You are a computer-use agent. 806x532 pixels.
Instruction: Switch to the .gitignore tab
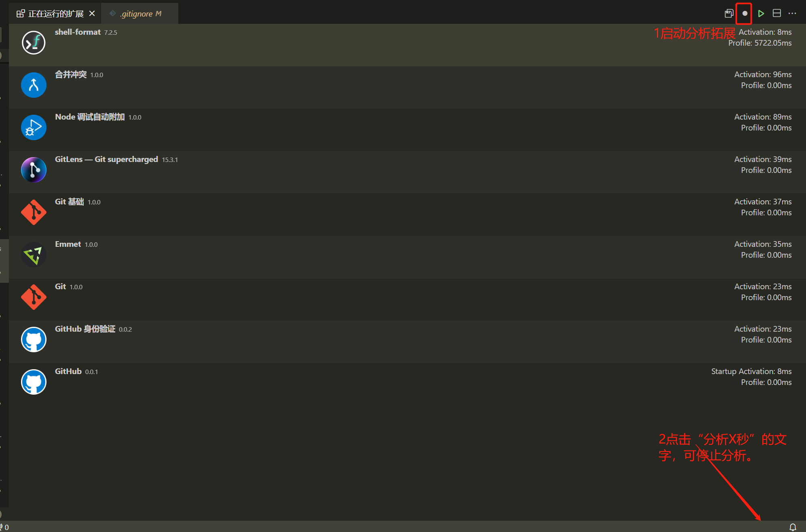[x=137, y=14]
